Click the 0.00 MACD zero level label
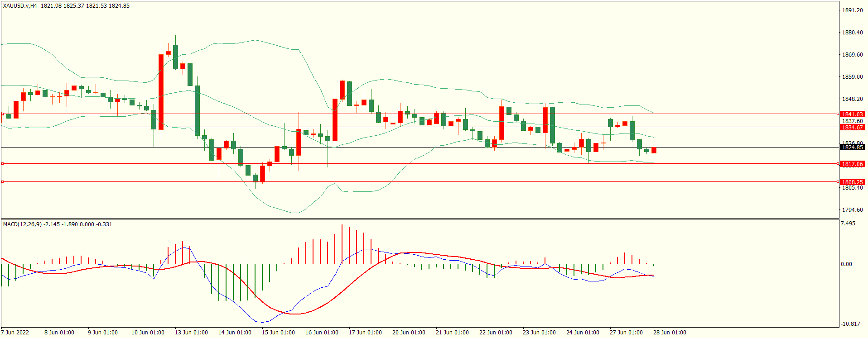The height and width of the screenshot is (338, 868). pos(846,264)
